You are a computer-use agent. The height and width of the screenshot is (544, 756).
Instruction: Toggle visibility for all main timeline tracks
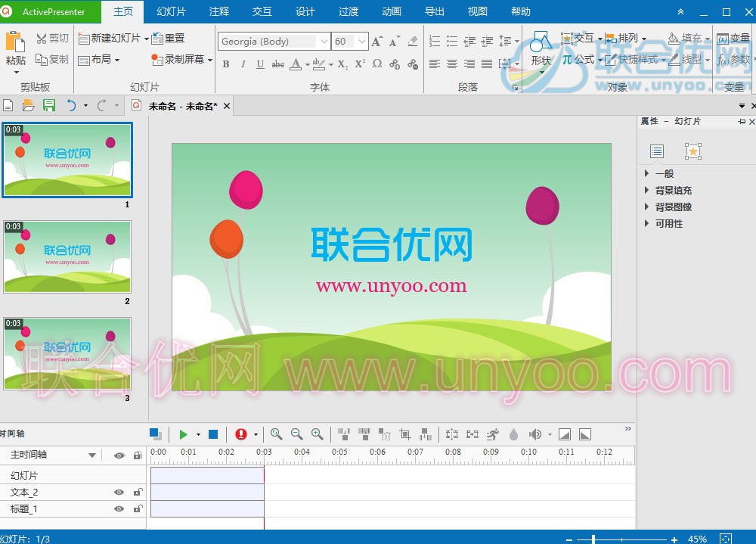119,455
